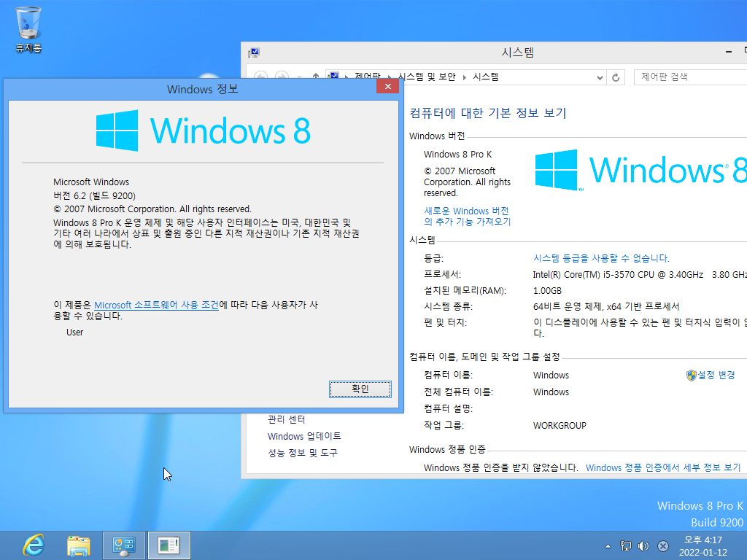Open 성능 정보 및 도구 link
Viewport: 747px width, 560px height.
[x=303, y=453]
